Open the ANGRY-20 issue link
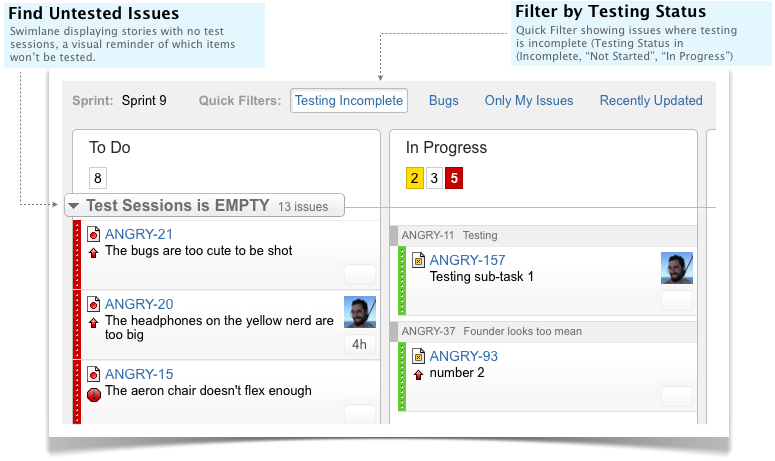The height and width of the screenshot is (461, 775). [x=139, y=304]
